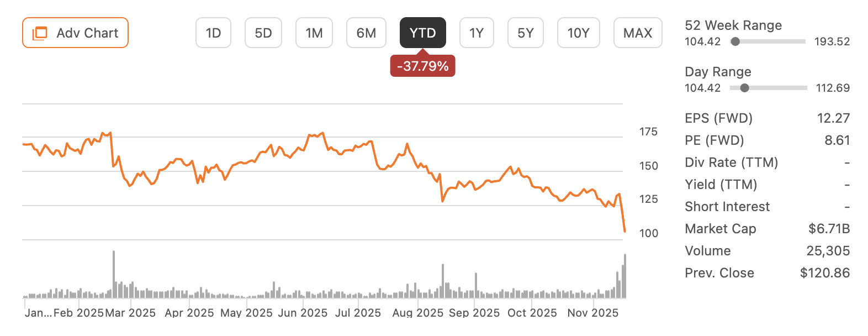
Task: Click the 52 Week Range slider marker
Action: pyautogui.click(x=734, y=41)
